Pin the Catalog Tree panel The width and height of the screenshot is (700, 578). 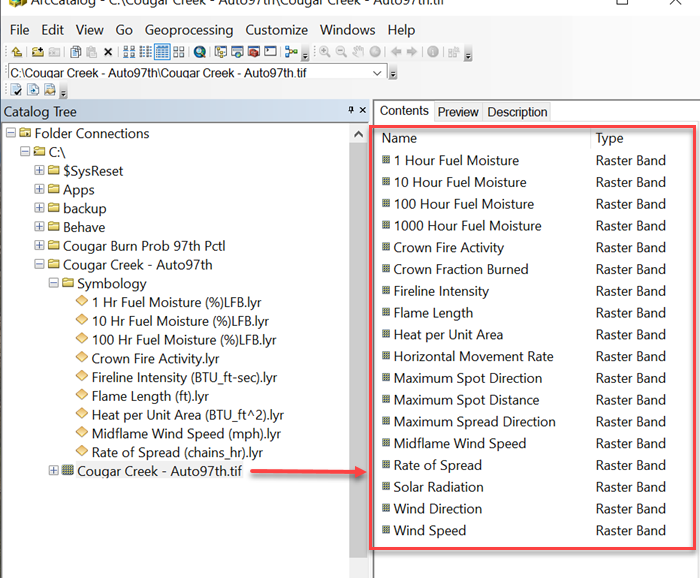tap(351, 110)
